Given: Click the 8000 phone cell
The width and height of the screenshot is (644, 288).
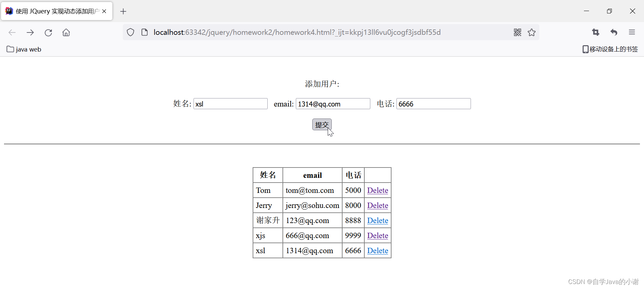Looking at the screenshot, I should pos(353,205).
